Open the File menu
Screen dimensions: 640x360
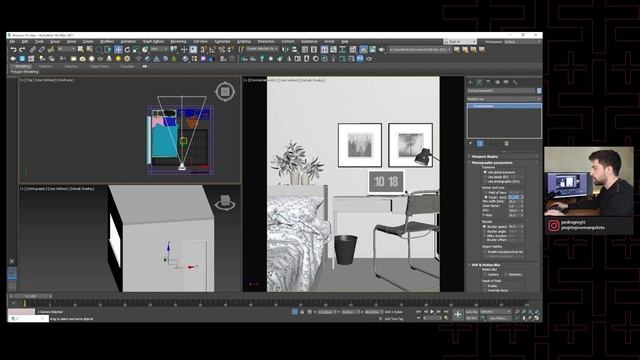coord(12,42)
